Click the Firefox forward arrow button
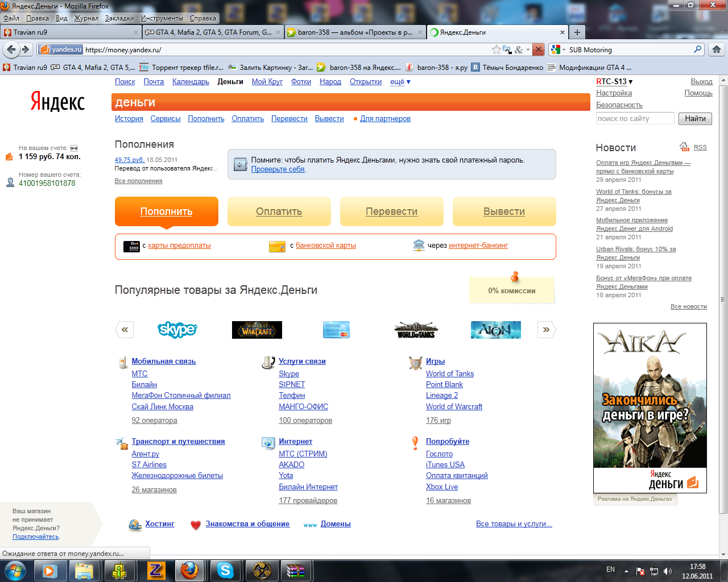Image resolution: width=728 pixels, height=582 pixels. [x=25, y=49]
